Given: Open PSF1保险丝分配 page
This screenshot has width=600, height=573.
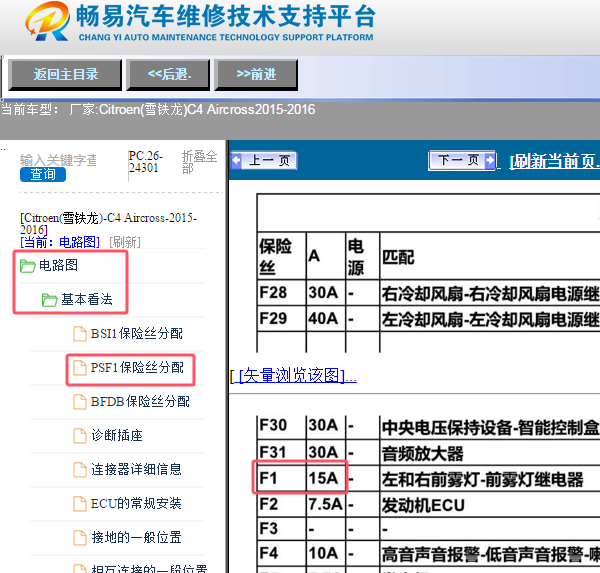Looking at the screenshot, I should [137, 368].
